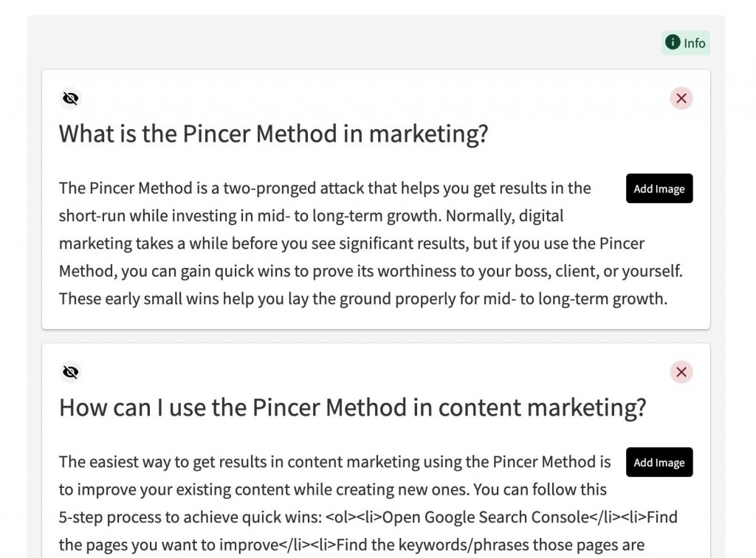756x558 pixels.
Task: Select the hidden-eye indicator above the Pincer Method heading
Action: (70, 97)
